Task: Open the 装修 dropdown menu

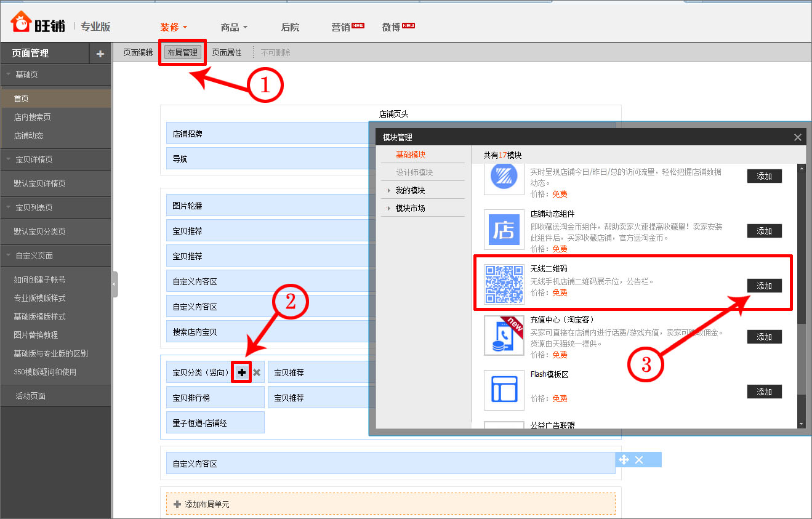Action: click(x=174, y=27)
